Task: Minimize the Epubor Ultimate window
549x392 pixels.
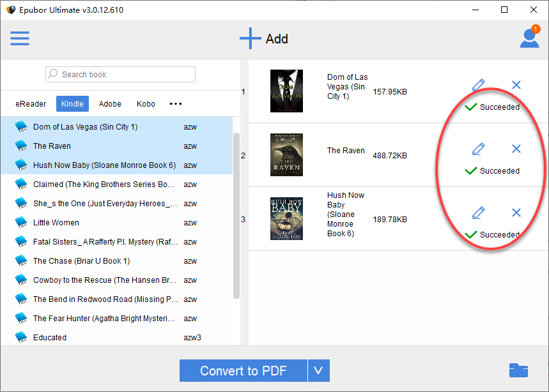Action: click(x=475, y=10)
